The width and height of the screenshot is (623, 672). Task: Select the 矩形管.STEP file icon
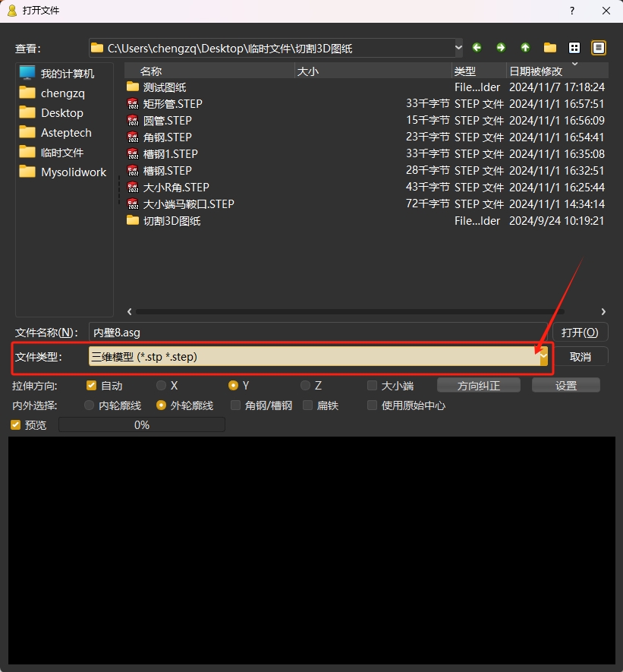tap(133, 104)
